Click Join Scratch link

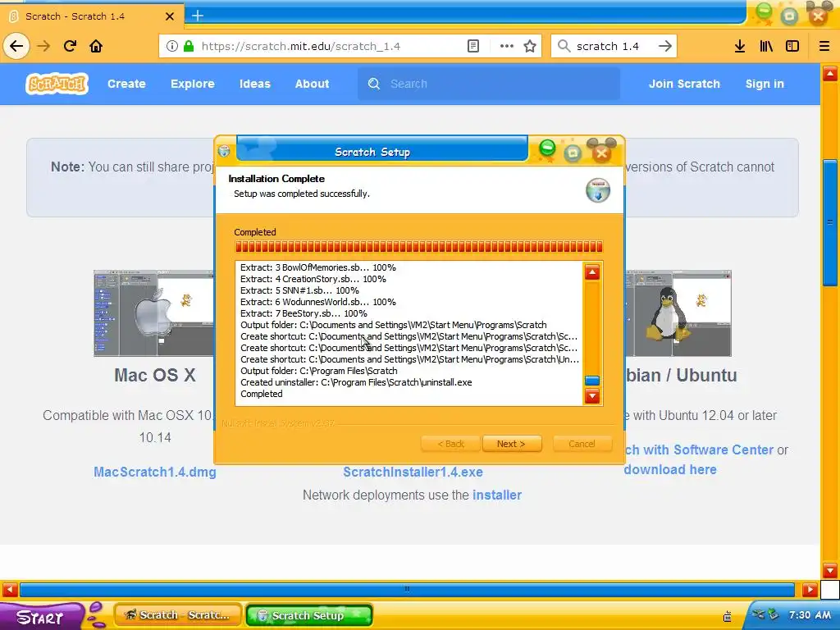pyautogui.click(x=684, y=84)
